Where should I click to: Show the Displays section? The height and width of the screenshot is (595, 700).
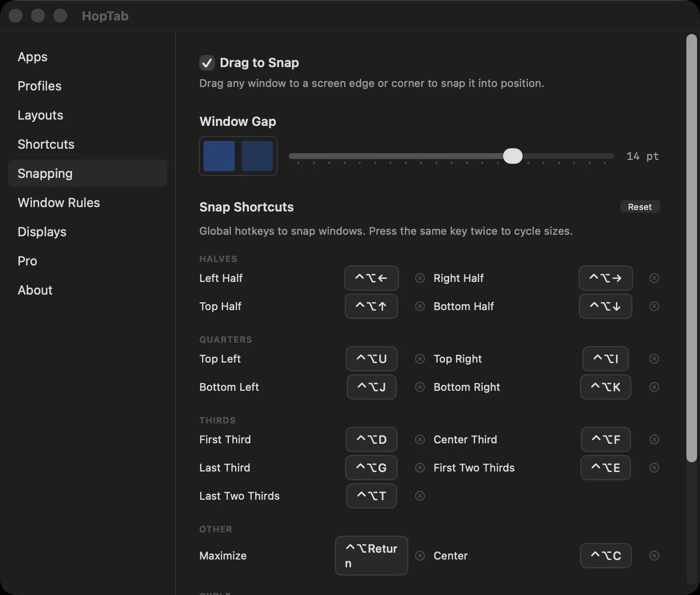tap(87, 232)
